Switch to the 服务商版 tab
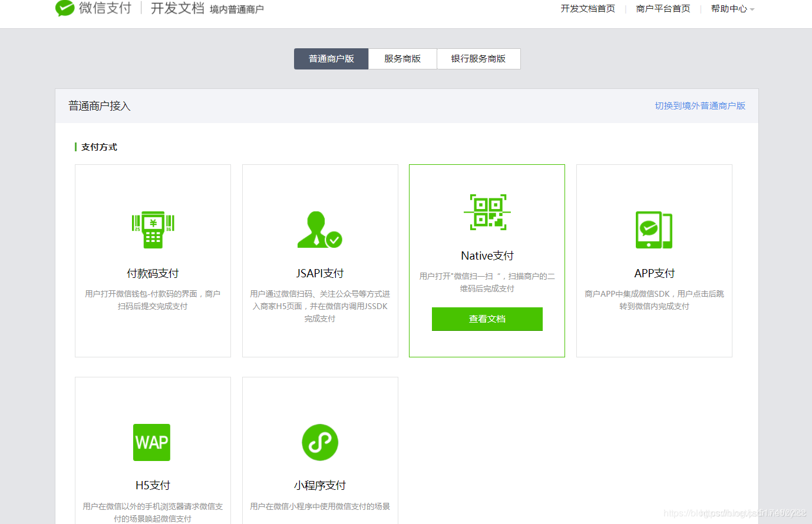Viewport: 812px width, 524px height. [x=402, y=59]
